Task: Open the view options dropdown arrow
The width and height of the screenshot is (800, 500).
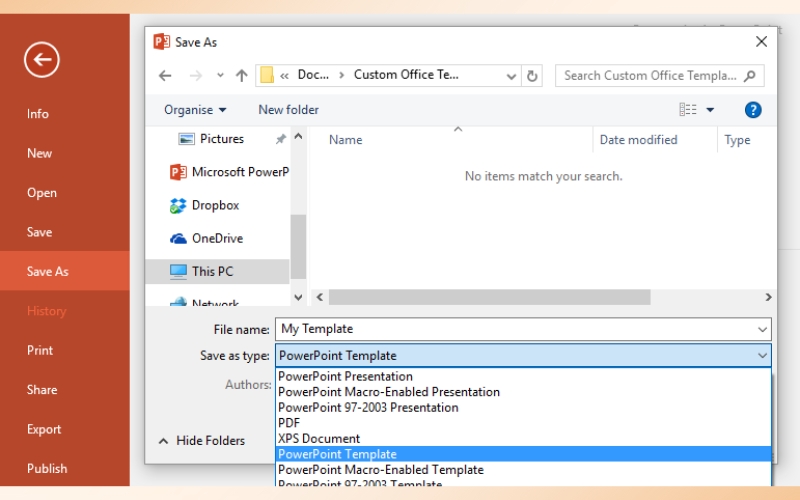Action: tap(710, 110)
